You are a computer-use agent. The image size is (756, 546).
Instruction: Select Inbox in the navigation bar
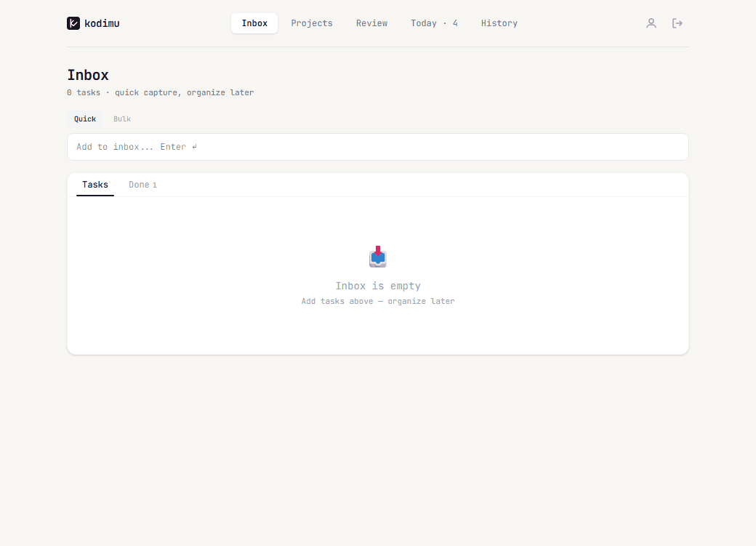coord(254,23)
